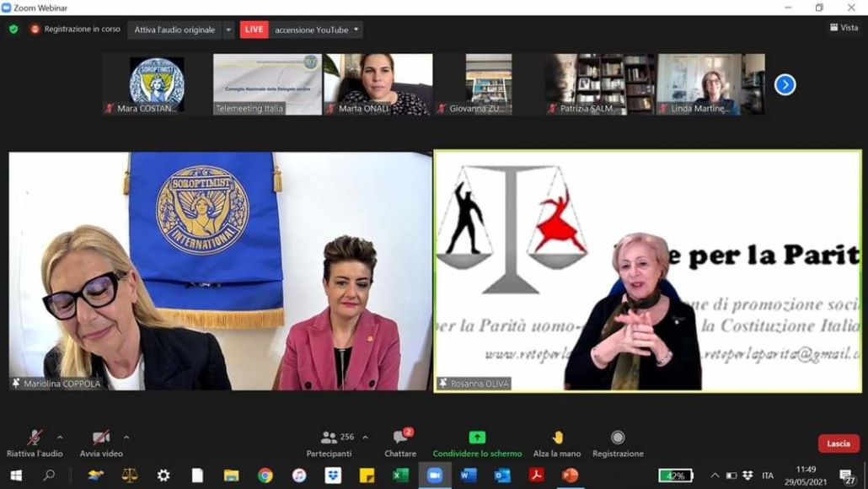Open Dropbox from taskbar
This screenshot has width=868, height=489.
coord(333,476)
